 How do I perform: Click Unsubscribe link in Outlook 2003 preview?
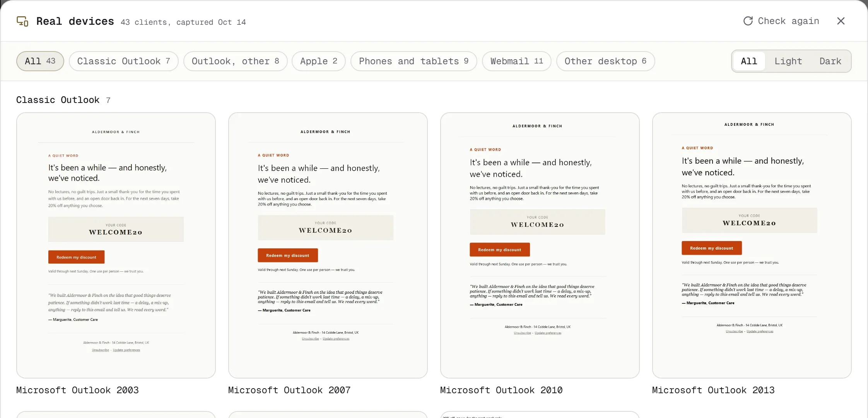[100, 350]
